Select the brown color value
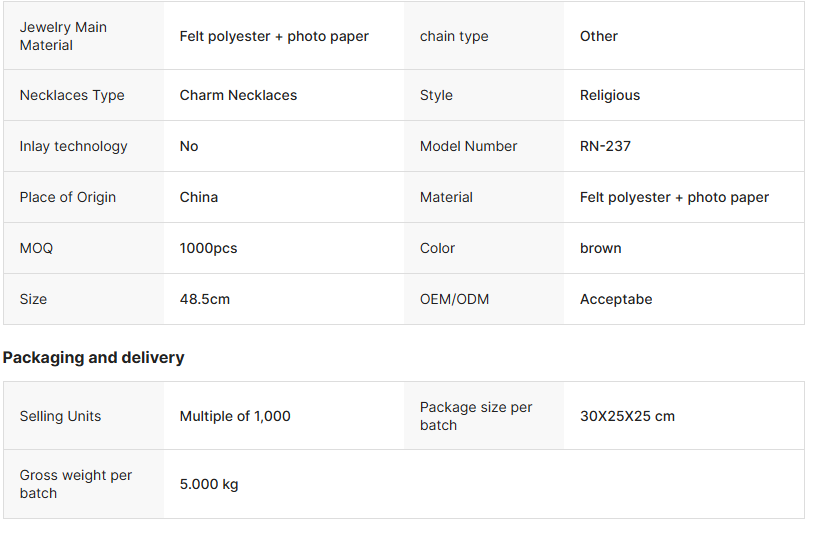Screen dimensions: 820x534 600,248
